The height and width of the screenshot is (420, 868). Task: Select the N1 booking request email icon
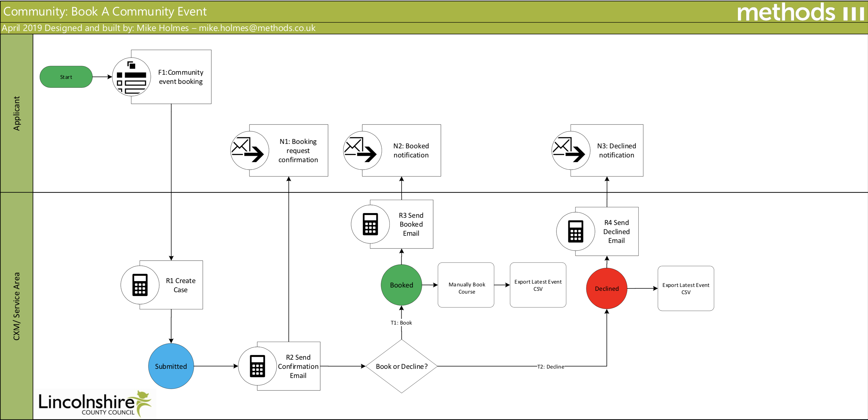click(x=249, y=150)
